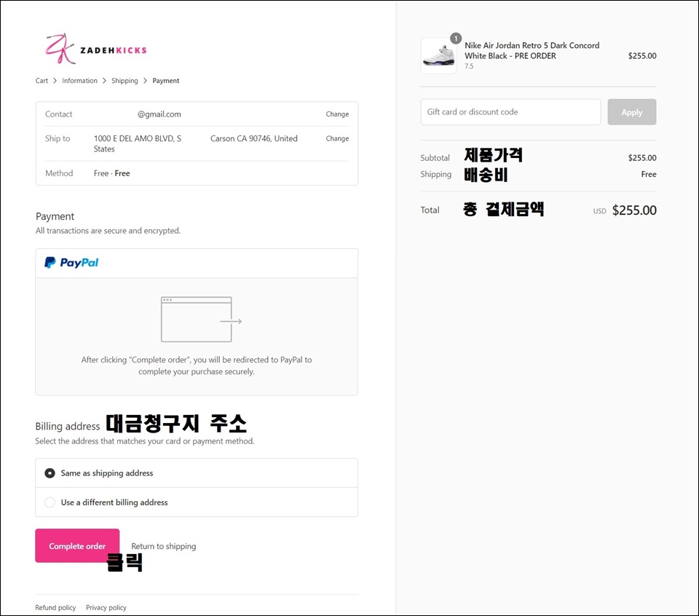Open the Information breadcrumb step
This screenshot has width=699, height=616.
79,81
